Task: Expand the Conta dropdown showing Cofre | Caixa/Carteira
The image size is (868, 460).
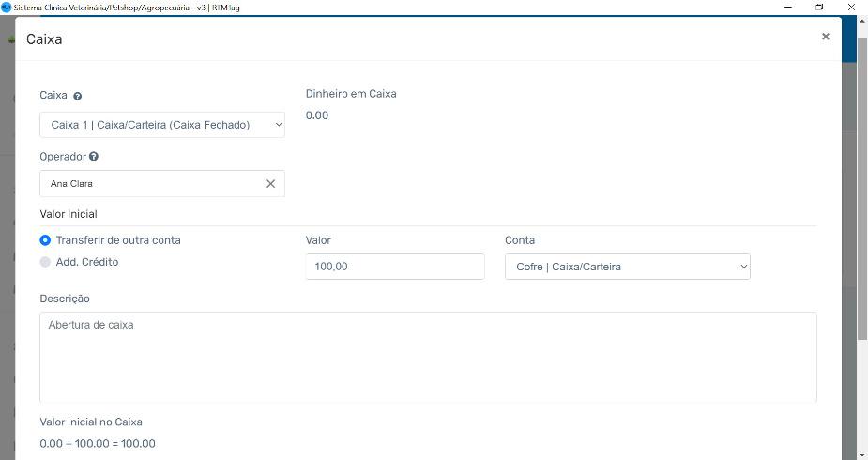Action: click(x=627, y=267)
